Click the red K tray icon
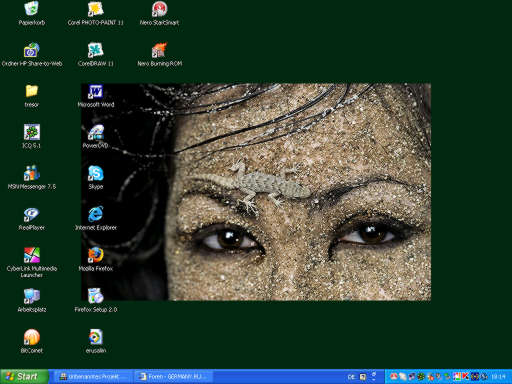 point(465,376)
